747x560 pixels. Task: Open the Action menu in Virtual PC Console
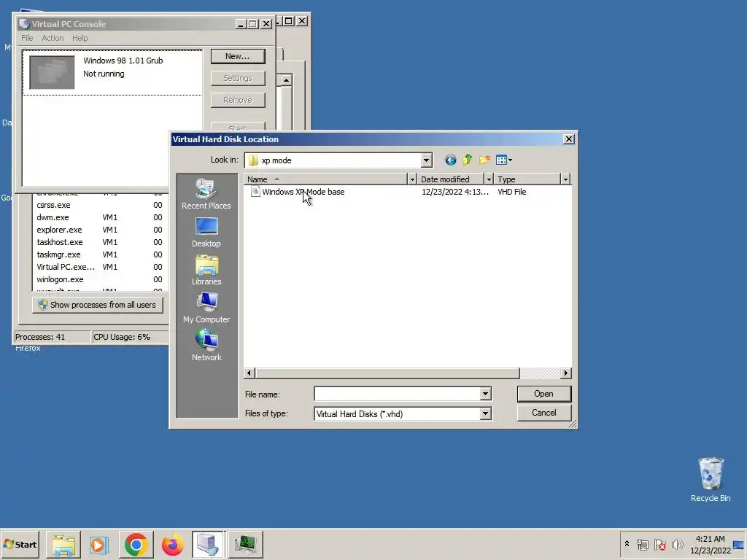[x=53, y=38]
